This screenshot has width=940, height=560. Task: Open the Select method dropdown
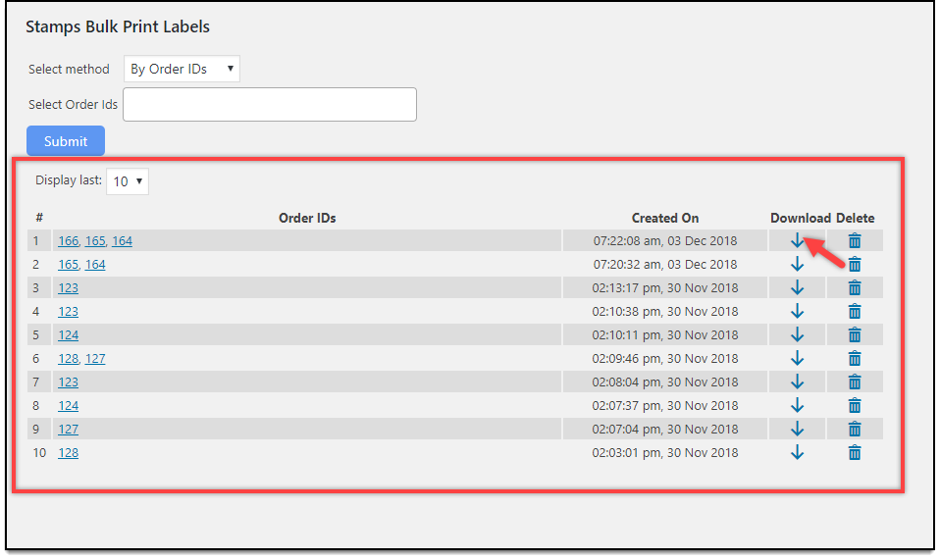pyautogui.click(x=182, y=69)
